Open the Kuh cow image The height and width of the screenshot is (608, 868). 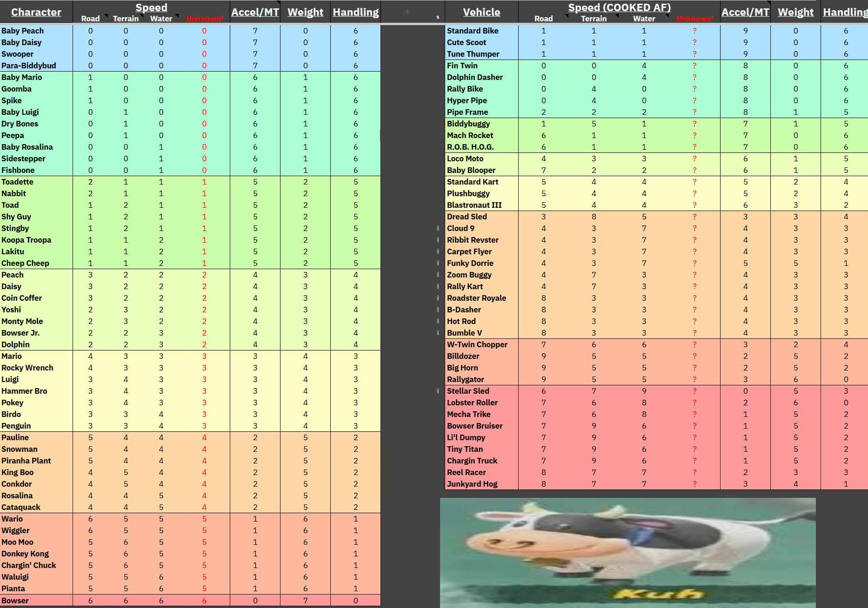click(628, 553)
